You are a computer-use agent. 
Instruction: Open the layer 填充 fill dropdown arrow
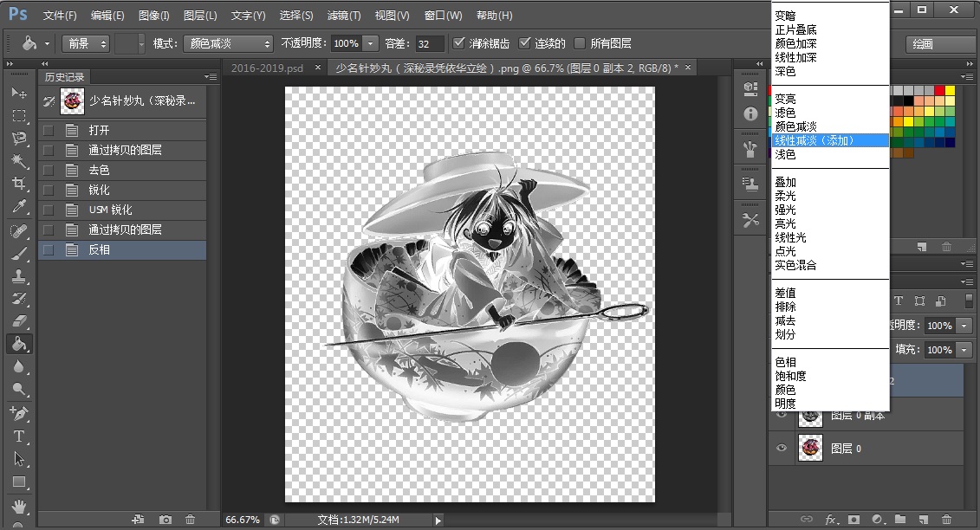point(964,350)
